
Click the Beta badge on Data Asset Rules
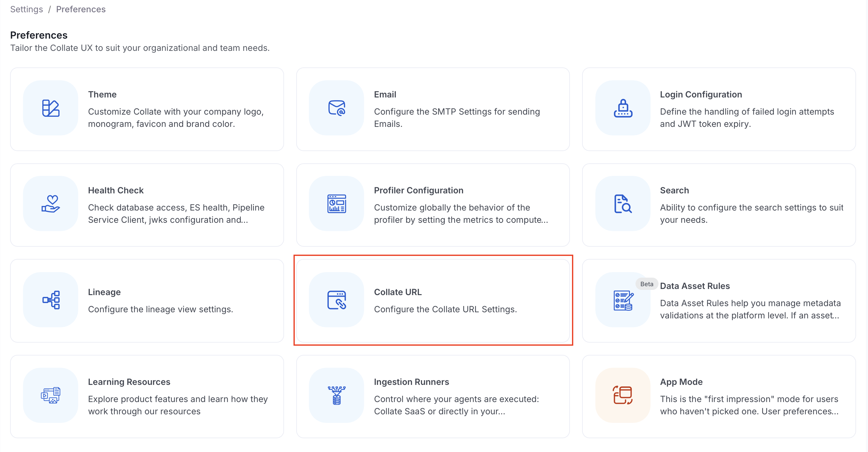click(647, 284)
